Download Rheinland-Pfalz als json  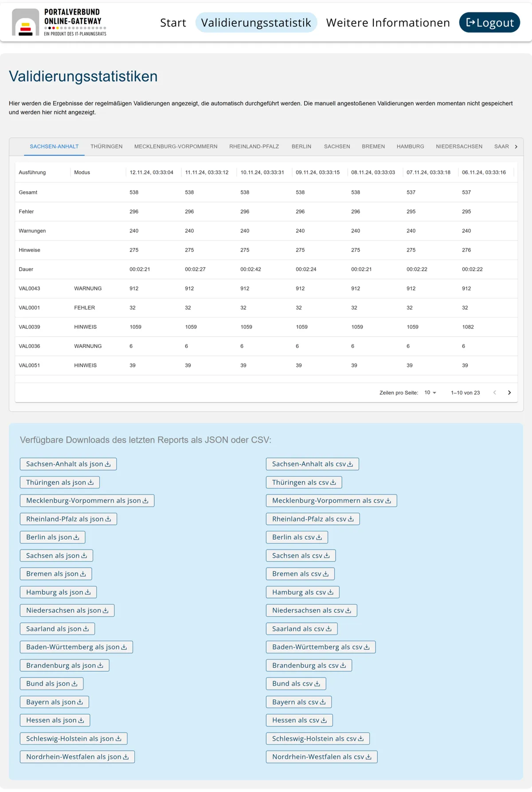point(68,519)
